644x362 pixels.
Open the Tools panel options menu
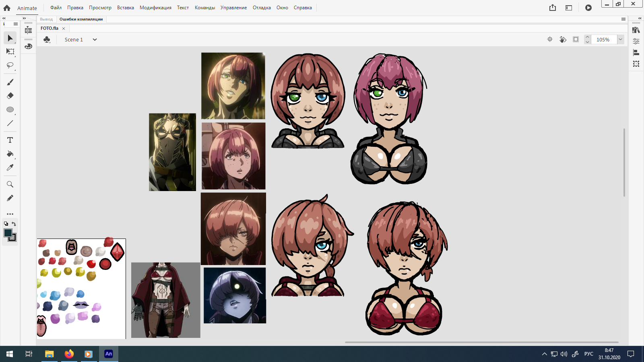point(16,24)
